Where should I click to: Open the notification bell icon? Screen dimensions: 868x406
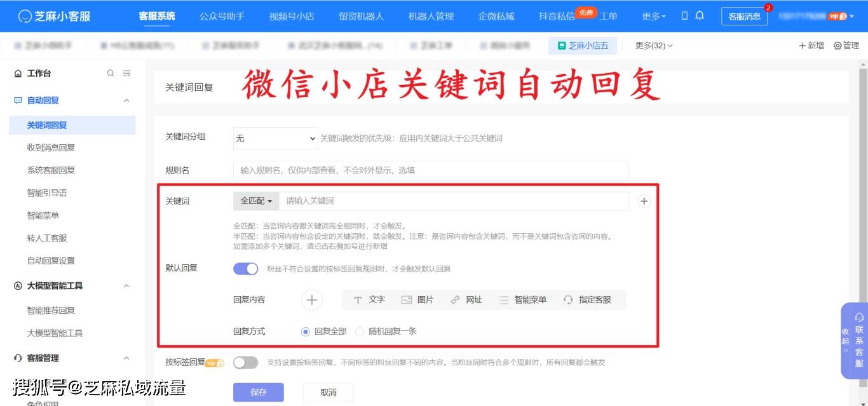point(700,16)
